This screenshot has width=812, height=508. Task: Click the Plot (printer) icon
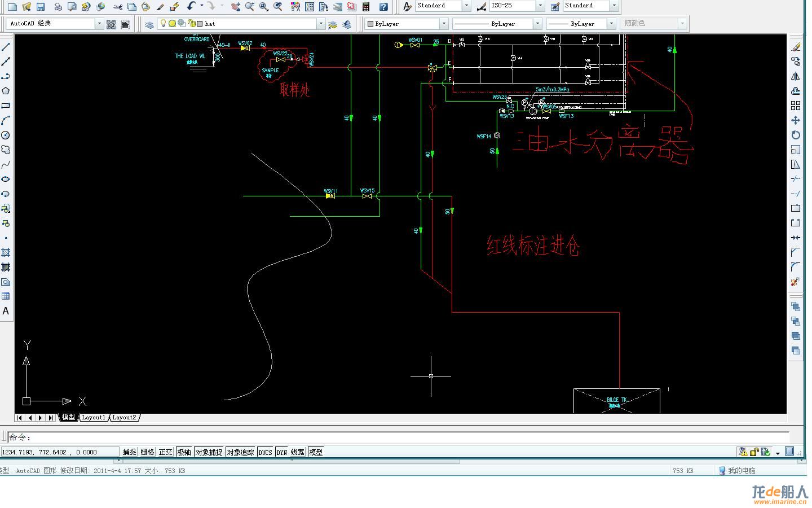coord(58,7)
